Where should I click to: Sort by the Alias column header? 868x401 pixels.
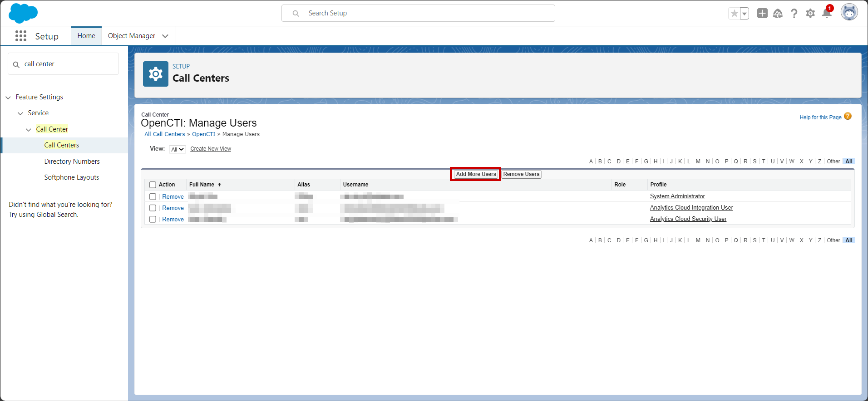[304, 185]
